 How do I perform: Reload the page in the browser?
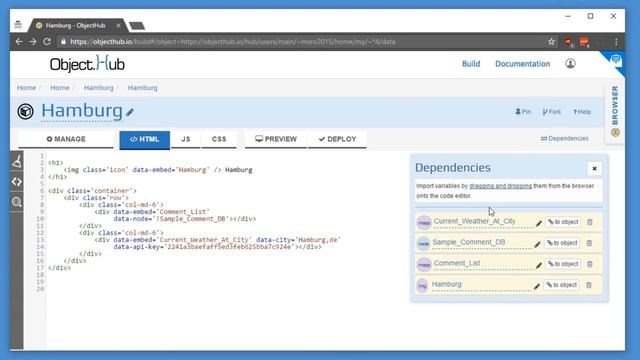point(47,42)
